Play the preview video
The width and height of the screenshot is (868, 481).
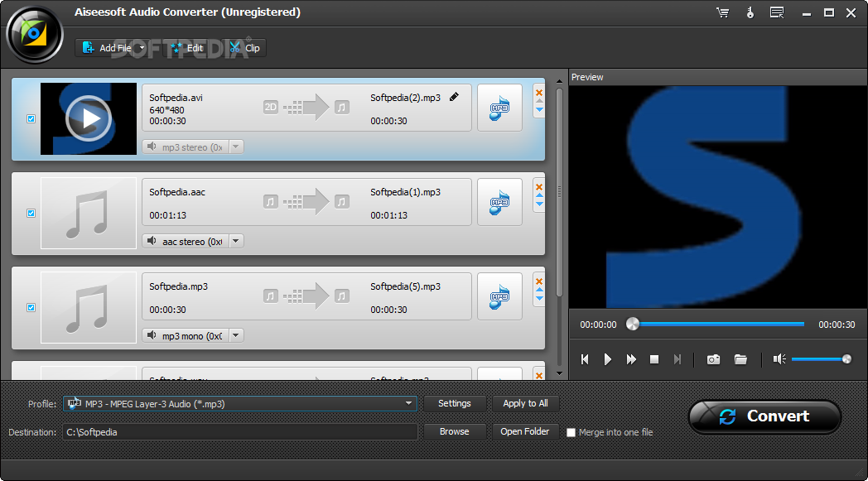(608, 359)
